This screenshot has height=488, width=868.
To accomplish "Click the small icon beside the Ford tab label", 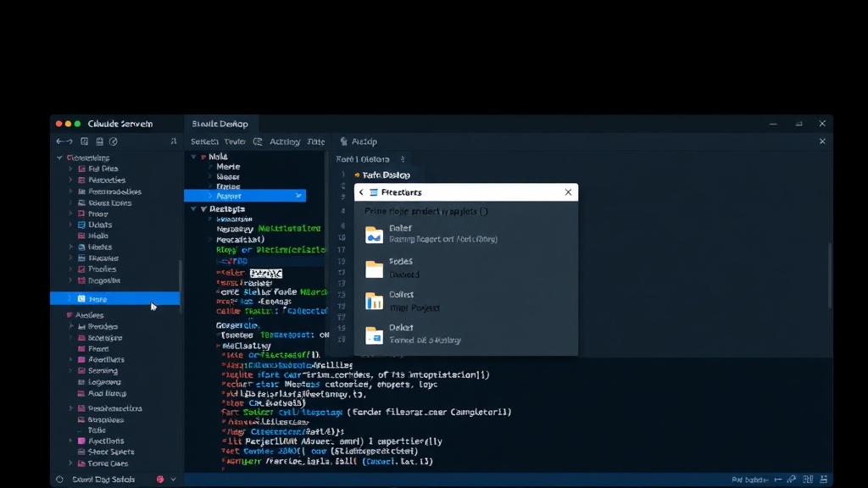I will 403,159.
